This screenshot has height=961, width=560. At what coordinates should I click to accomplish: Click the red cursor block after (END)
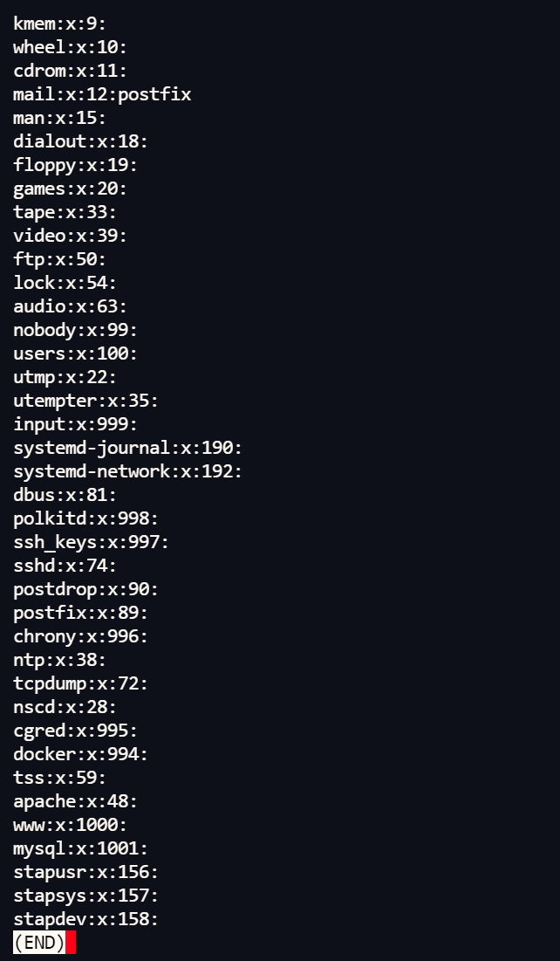tap(71, 943)
